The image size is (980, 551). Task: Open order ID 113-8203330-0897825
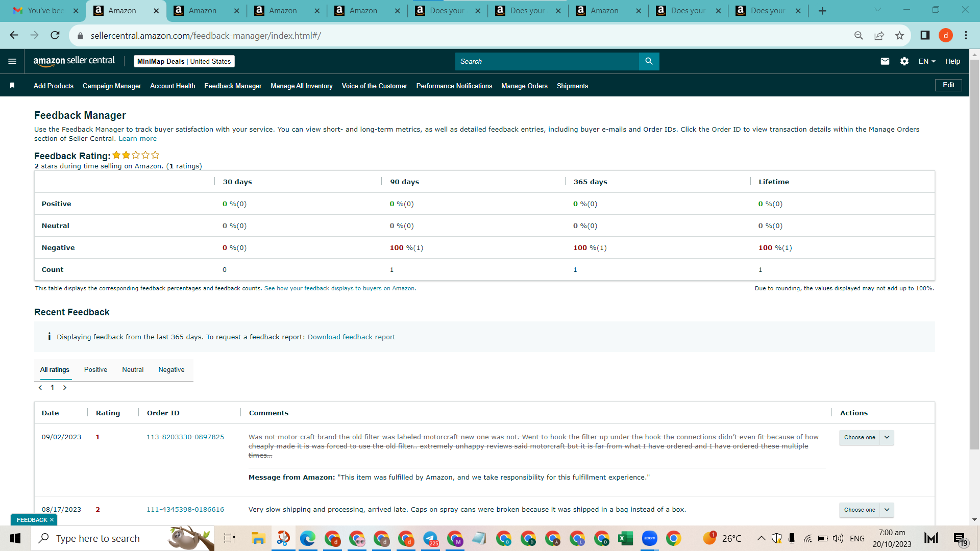point(185,437)
